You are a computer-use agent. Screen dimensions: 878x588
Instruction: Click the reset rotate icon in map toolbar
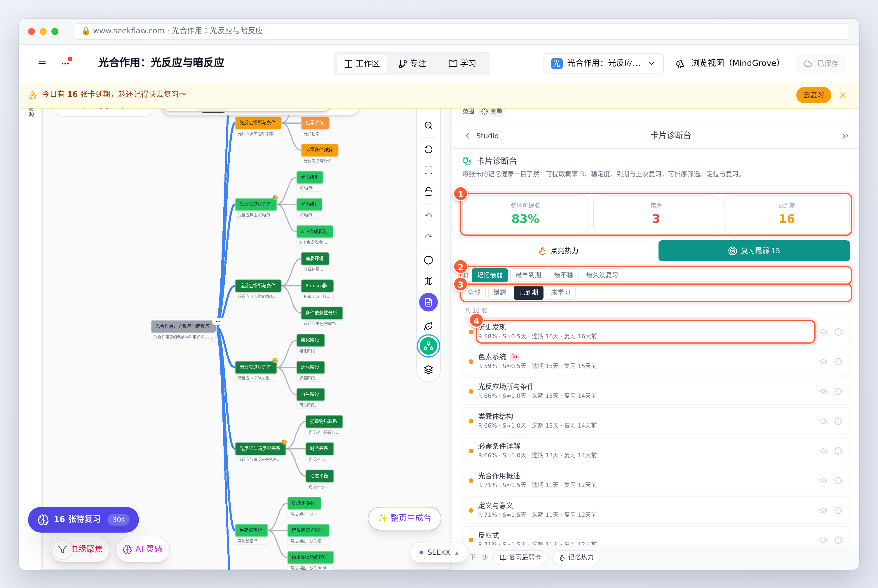[x=428, y=149]
